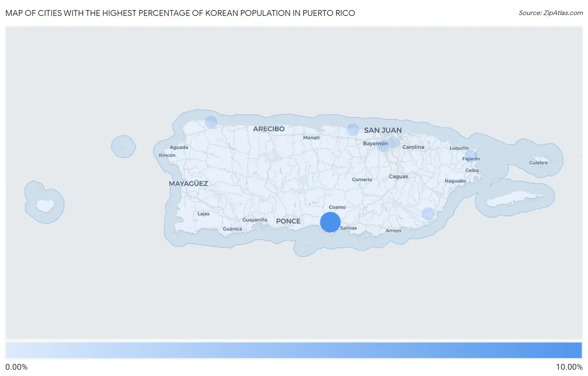
Task: Click the Lajas label
Action: pyautogui.click(x=203, y=214)
